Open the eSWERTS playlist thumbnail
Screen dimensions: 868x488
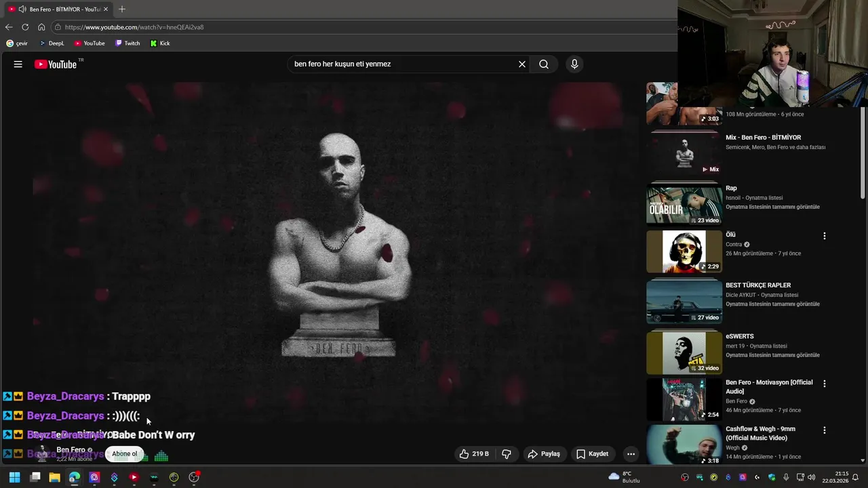(x=684, y=353)
